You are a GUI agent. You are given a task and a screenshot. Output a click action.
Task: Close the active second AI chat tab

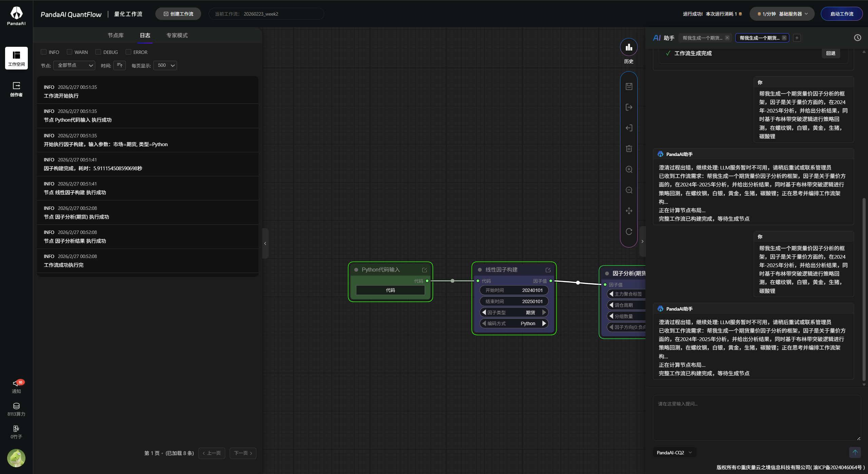(x=784, y=38)
